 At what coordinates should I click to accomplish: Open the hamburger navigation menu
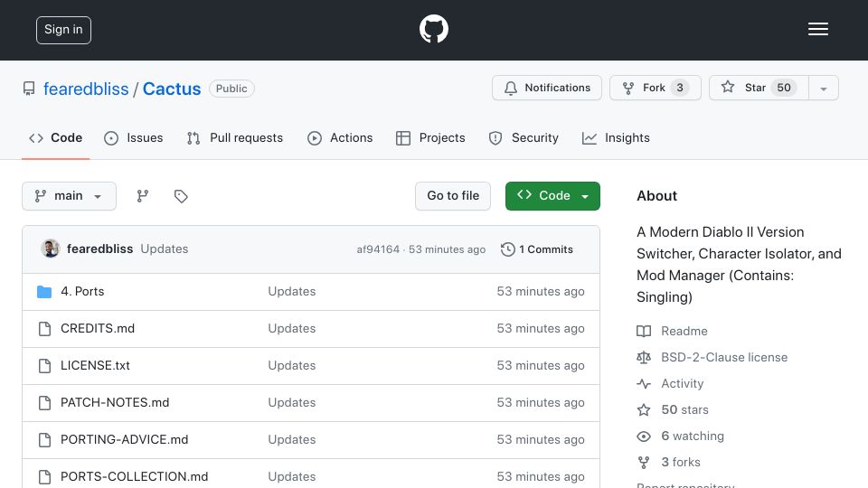click(817, 29)
